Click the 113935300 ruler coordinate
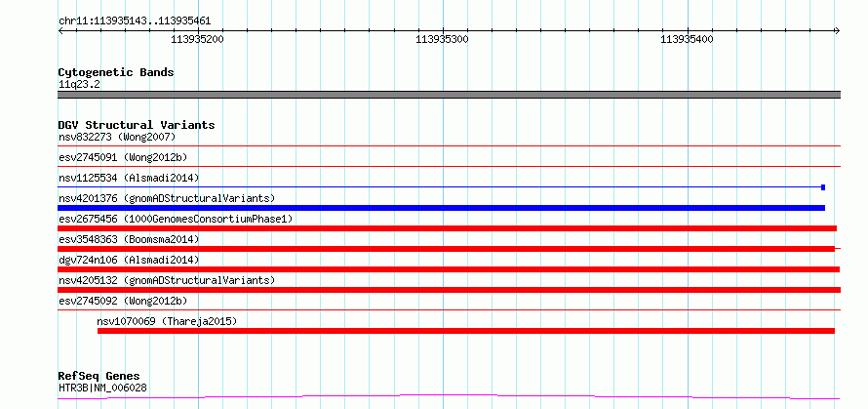Image resolution: width=868 pixels, height=409 pixels. (x=443, y=39)
